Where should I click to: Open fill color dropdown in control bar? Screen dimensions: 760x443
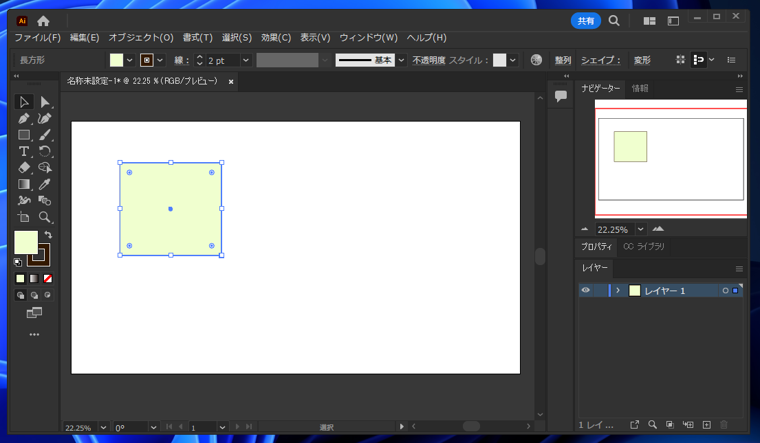pyautogui.click(x=129, y=60)
